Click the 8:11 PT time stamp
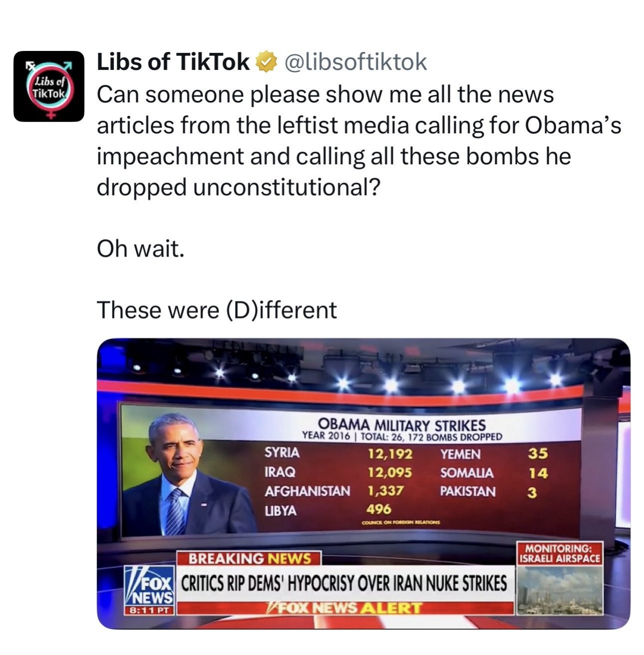Screen dimensions: 644x655 pyautogui.click(x=150, y=610)
